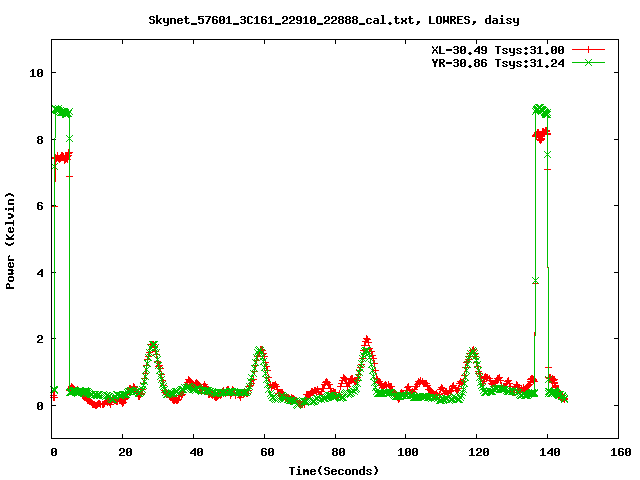Click the x-axis tick label 60
The width and height of the screenshot is (640, 480).
coord(267,452)
